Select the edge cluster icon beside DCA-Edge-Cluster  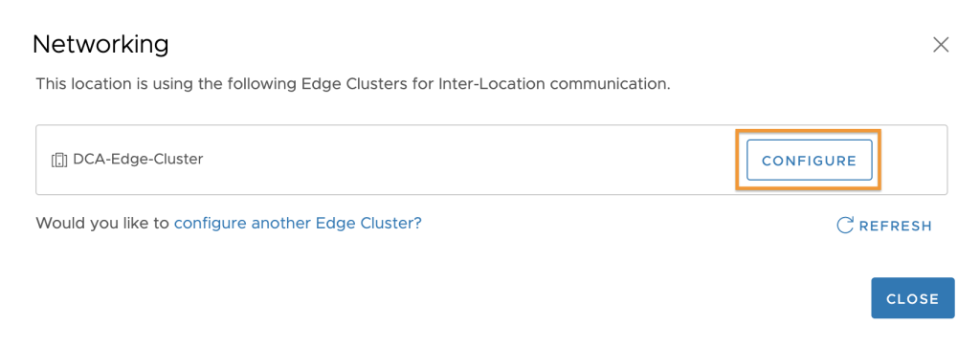58,160
